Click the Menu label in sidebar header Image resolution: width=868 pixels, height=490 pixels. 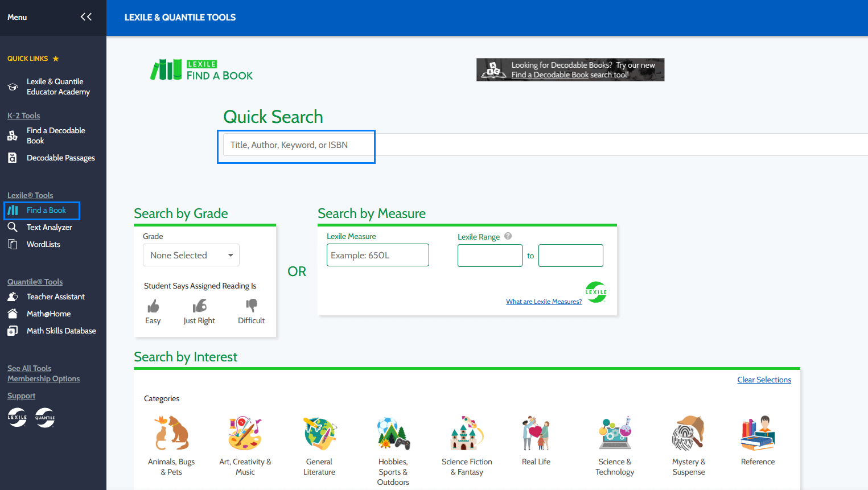(x=17, y=17)
